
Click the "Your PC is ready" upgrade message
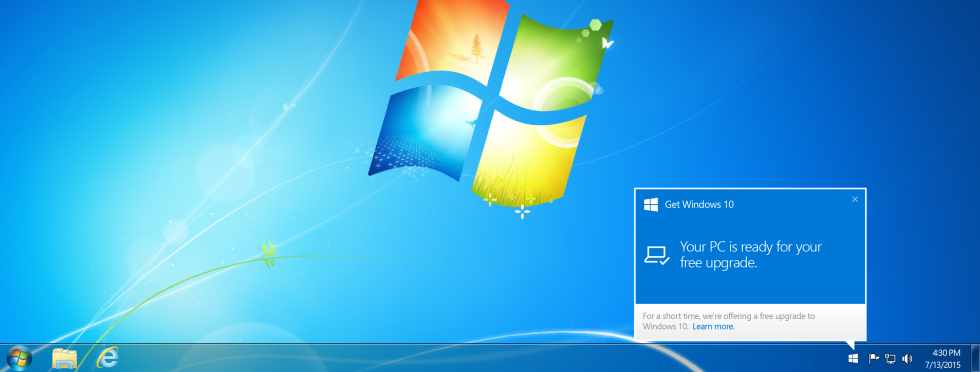[x=751, y=254]
